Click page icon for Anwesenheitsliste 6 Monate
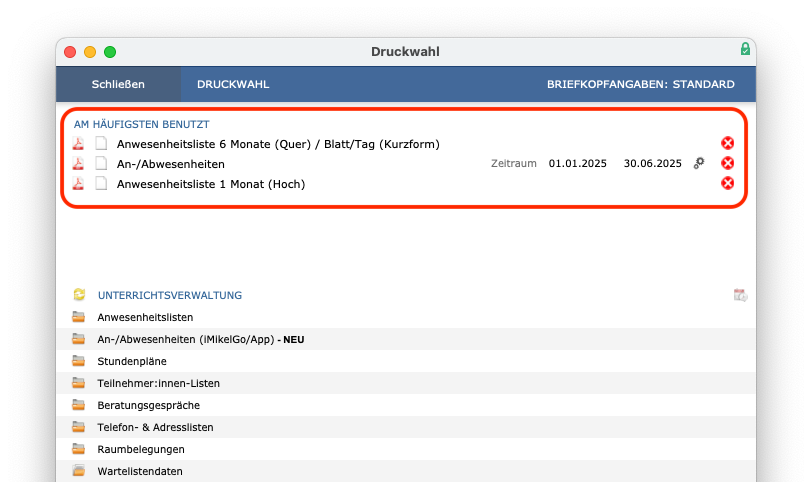The height and width of the screenshot is (482, 812). pyautogui.click(x=101, y=143)
